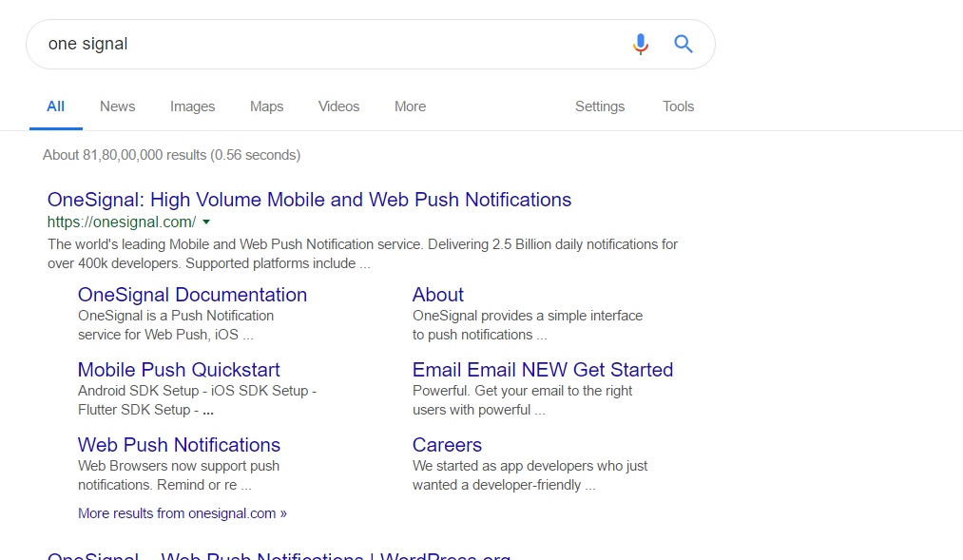Switch to the Images tab
The height and width of the screenshot is (560, 963).
(192, 106)
